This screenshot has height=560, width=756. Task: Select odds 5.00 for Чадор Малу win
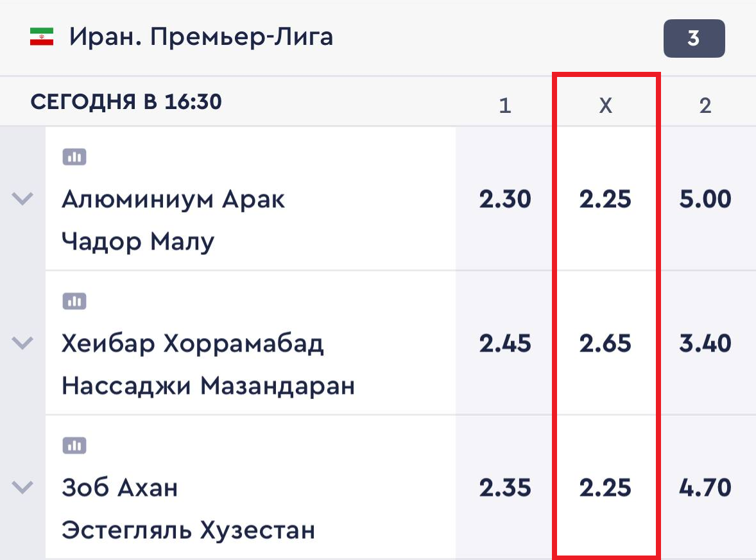click(x=705, y=199)
